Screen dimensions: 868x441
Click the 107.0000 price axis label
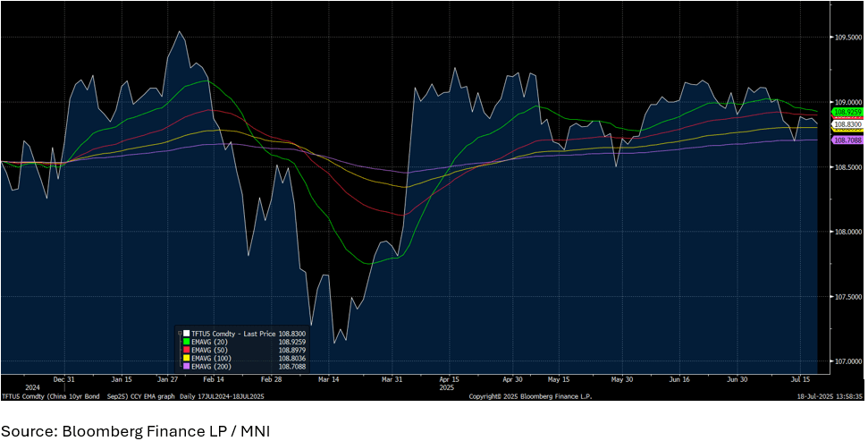(x=847, y=361)
